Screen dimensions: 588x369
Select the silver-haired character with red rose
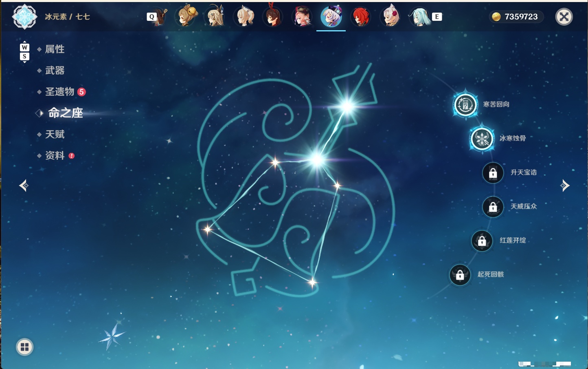click(x=390, y=17)
